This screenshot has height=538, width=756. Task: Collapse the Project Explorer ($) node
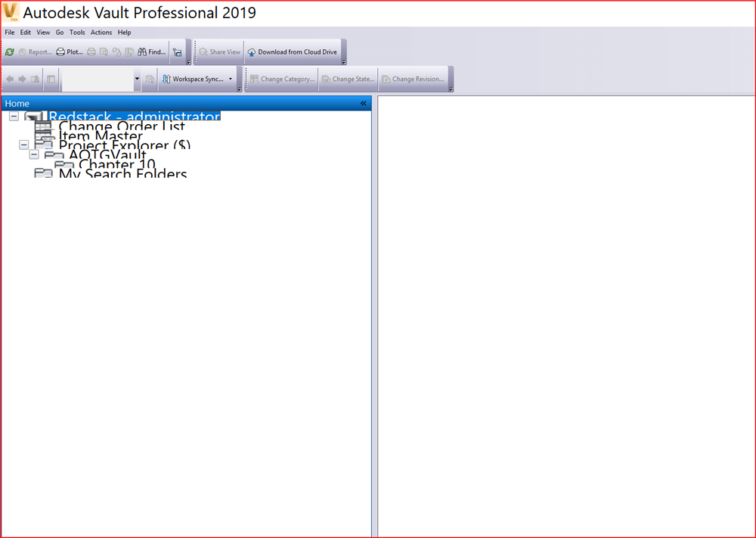click(x=23, y=145)
